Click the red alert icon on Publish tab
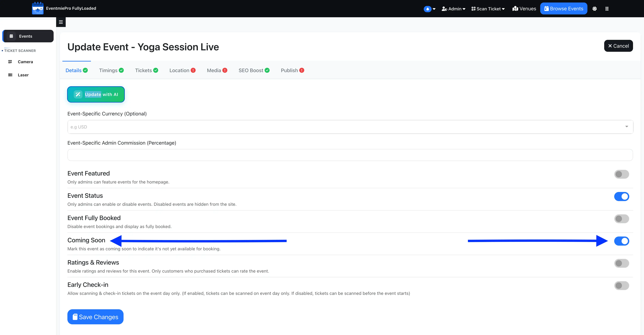 302,70
